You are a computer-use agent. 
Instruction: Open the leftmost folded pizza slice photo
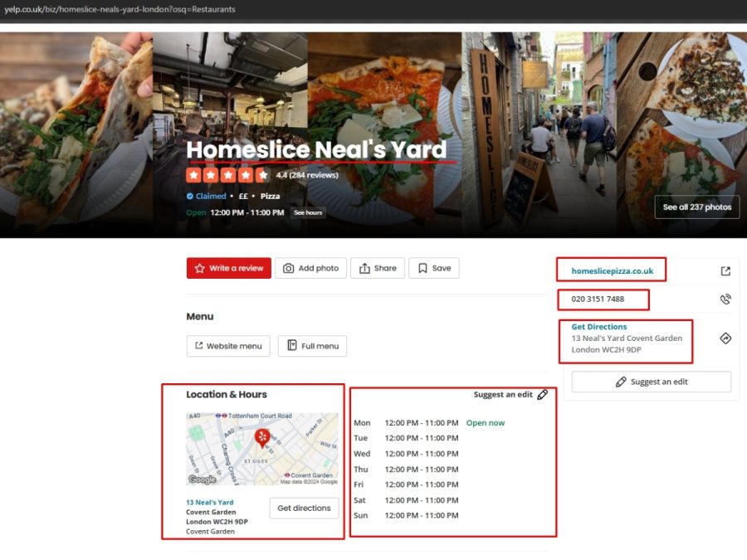[x=76, y=134]
